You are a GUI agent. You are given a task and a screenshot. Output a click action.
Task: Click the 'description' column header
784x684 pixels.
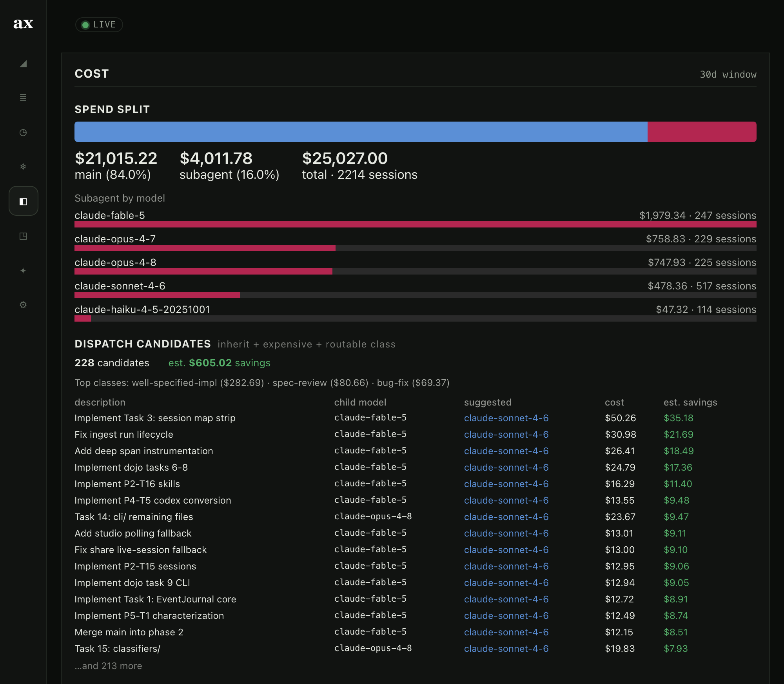click(x=100, y=402)
